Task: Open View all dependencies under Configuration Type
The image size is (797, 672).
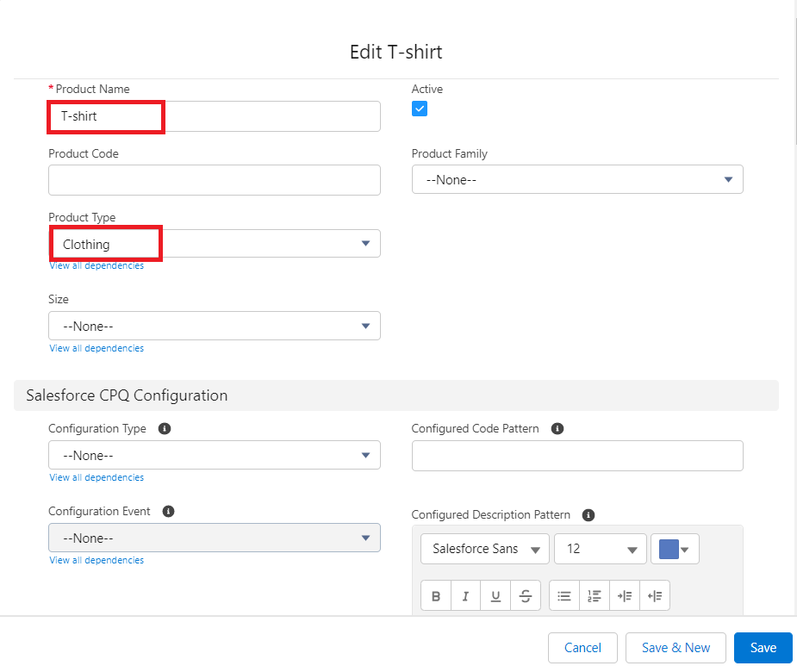Action: (97, 477)
